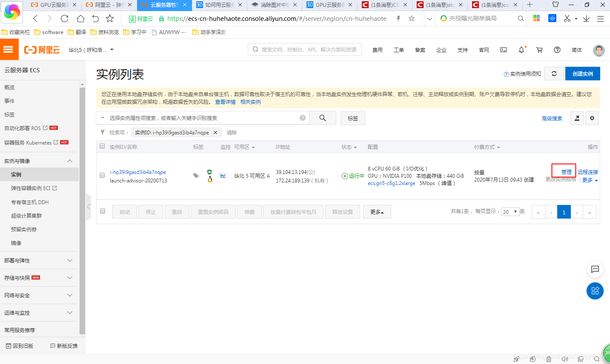Open bottom 更多 batch actions menu
Viewport: 610px width, 364px height.
click(x=377, y=212)
